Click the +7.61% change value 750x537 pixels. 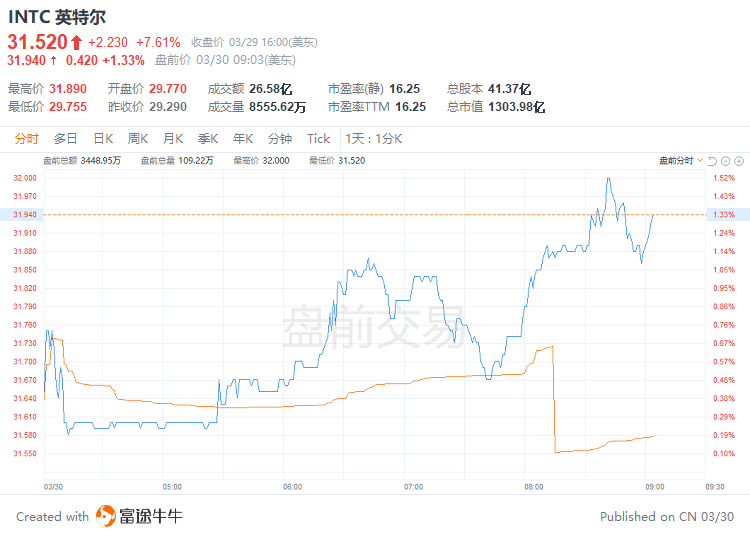click(158, 42)
